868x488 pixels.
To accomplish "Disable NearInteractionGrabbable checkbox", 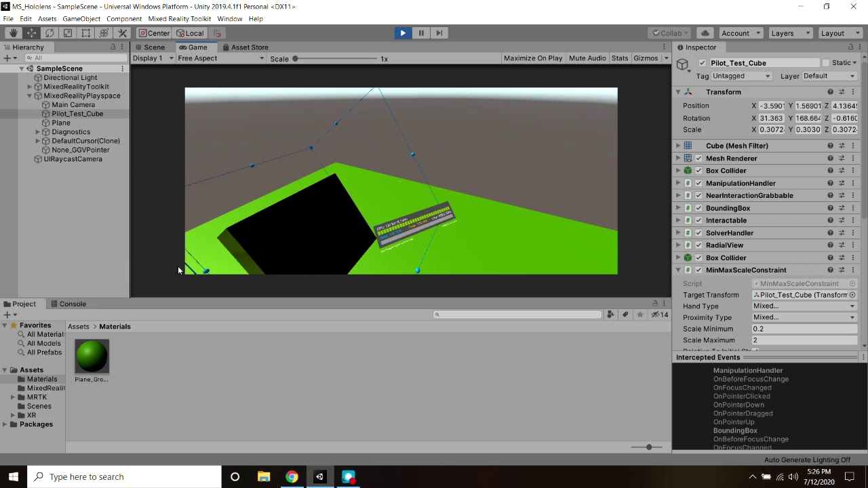I will click(x=699, y=196).
